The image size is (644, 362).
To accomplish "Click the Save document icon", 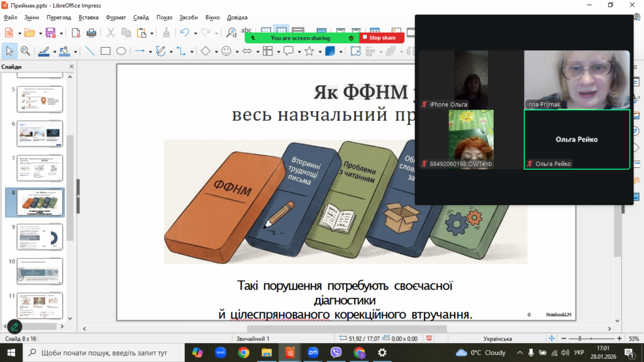I will coord(50,33).
